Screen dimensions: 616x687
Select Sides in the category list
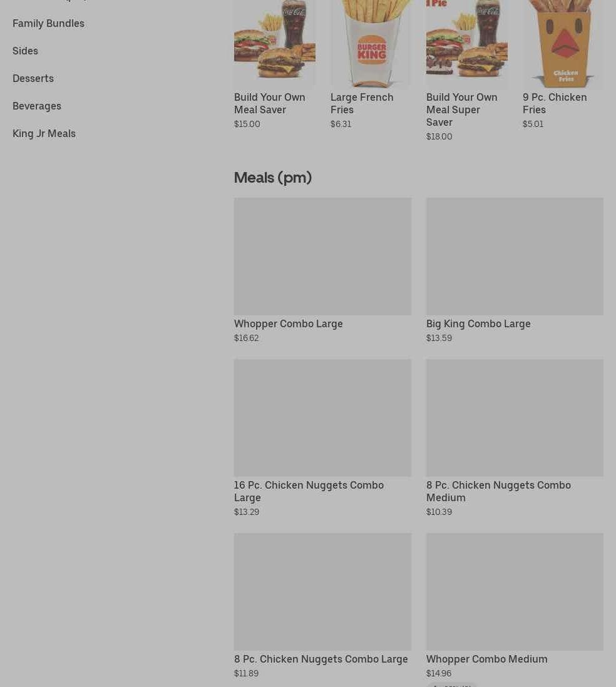click(x=25, y=51)
